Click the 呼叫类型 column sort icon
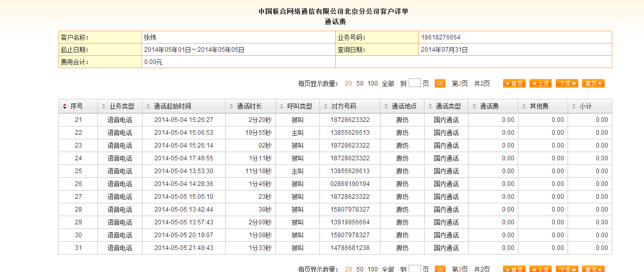This screenshot has height=272, width=644. tap(281, 107)
